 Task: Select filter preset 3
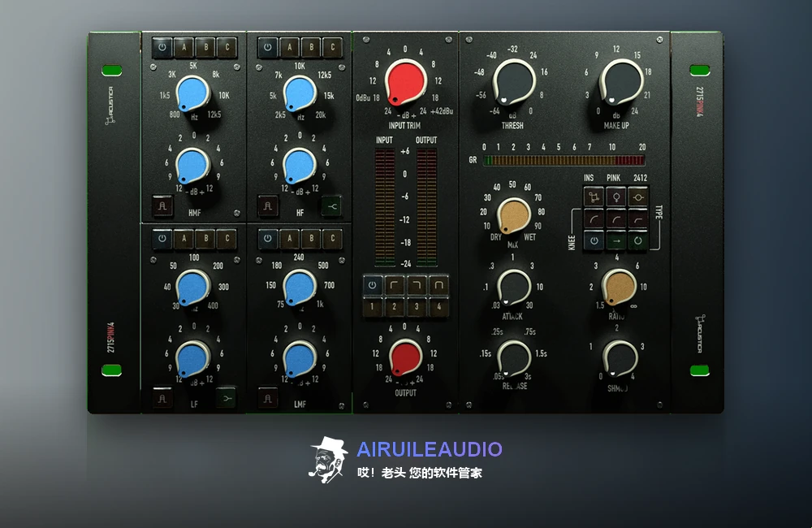coord(417,307)
